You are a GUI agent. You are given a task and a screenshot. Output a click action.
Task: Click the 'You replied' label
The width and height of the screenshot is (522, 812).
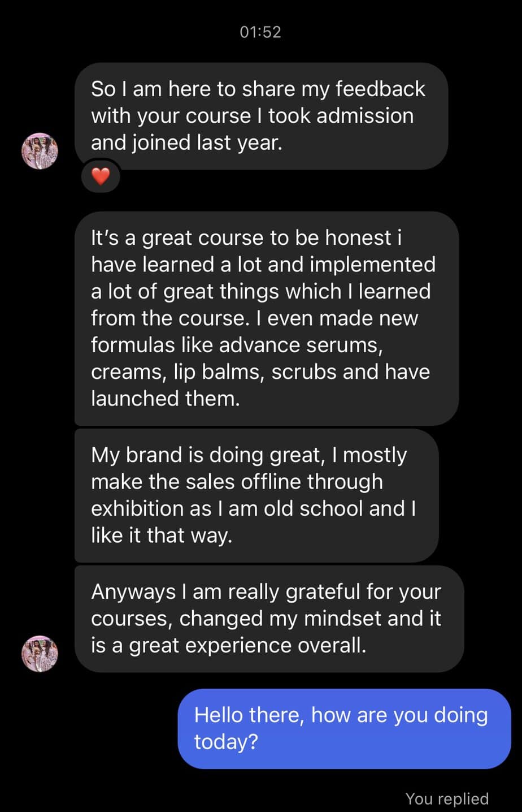(x=447, y=798)
